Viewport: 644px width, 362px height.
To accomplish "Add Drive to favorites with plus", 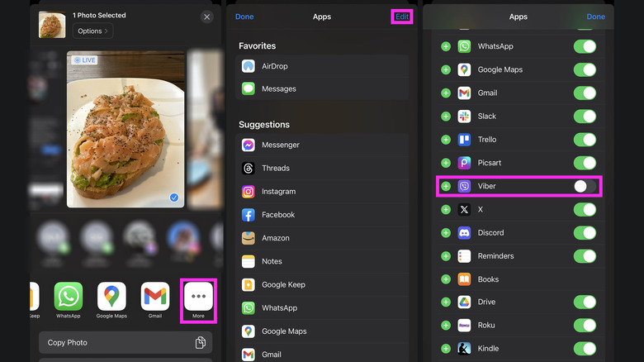I will pos(446,302).
